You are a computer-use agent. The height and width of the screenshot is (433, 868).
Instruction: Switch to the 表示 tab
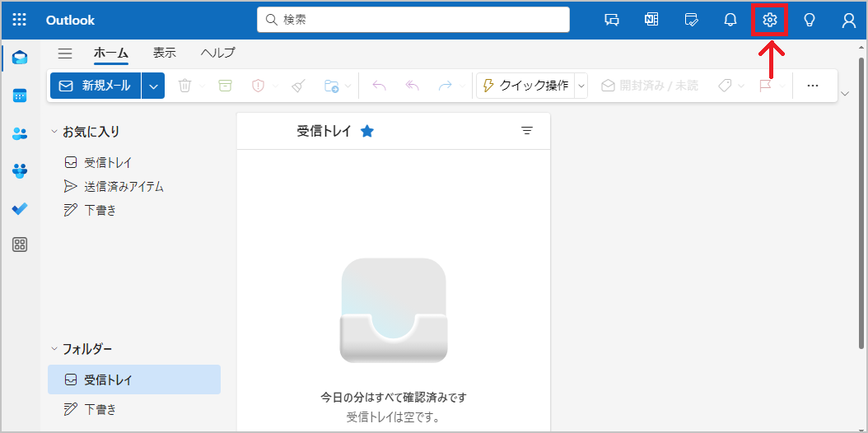[164, 53]
